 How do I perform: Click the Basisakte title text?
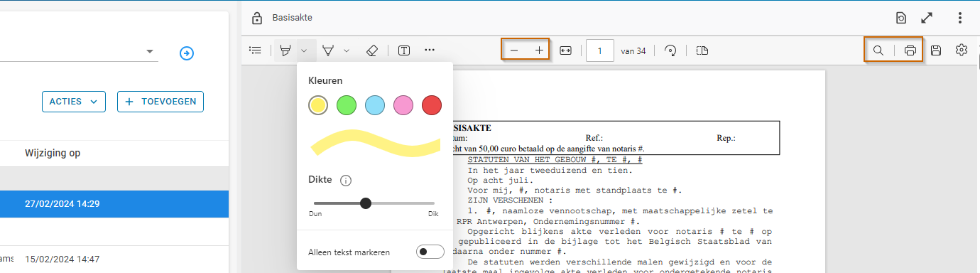click(x=292, y=18)
